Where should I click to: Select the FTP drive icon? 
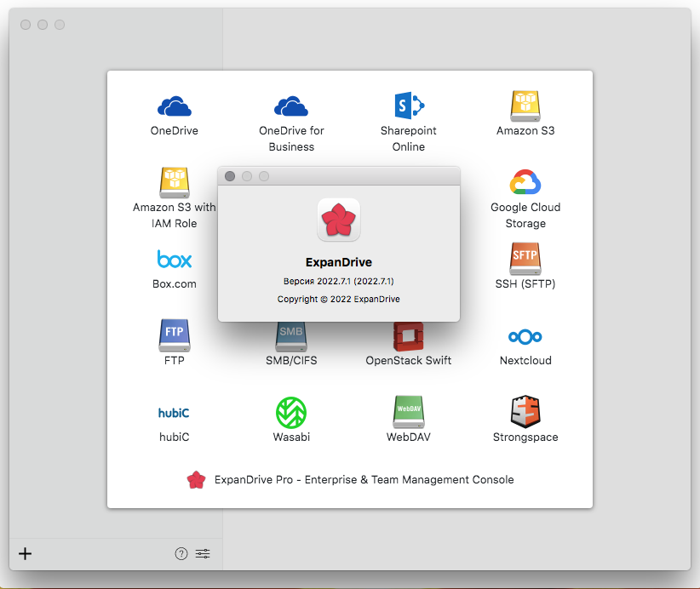(174, 335)
